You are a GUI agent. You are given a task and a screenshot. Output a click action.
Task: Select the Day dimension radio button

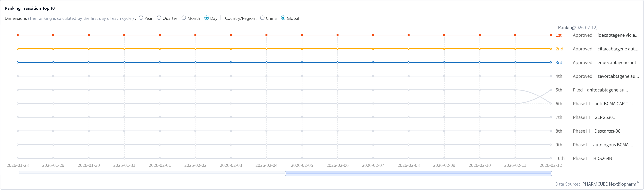[207, 18]
